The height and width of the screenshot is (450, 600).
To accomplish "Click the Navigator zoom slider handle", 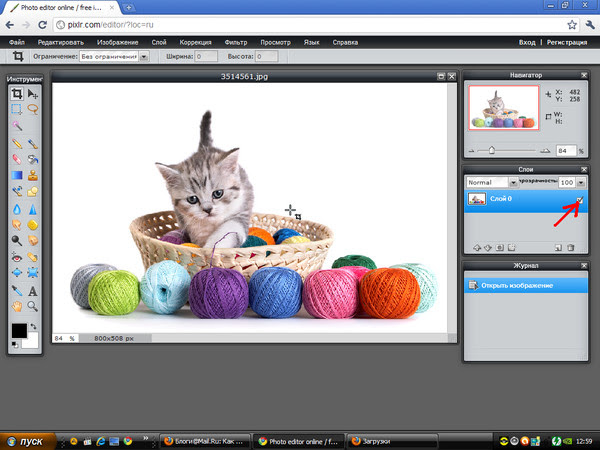I will pos(492,150).
